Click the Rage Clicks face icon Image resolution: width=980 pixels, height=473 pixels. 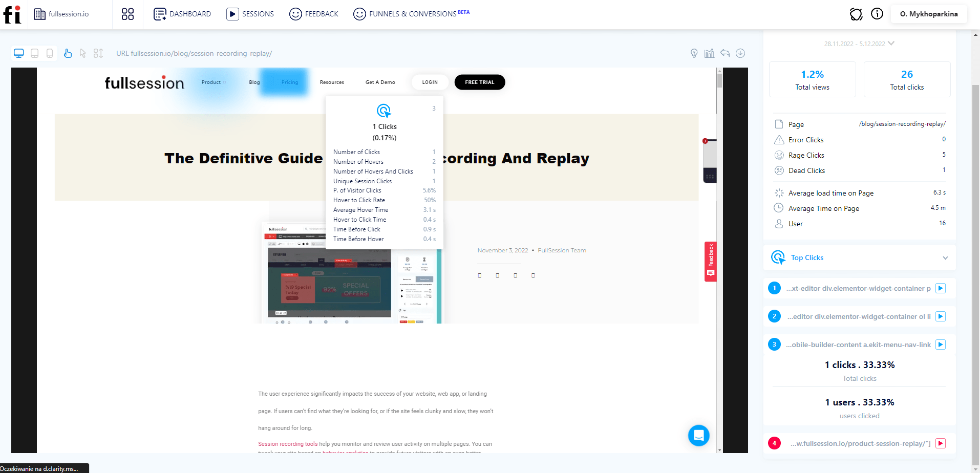(779, 155)
